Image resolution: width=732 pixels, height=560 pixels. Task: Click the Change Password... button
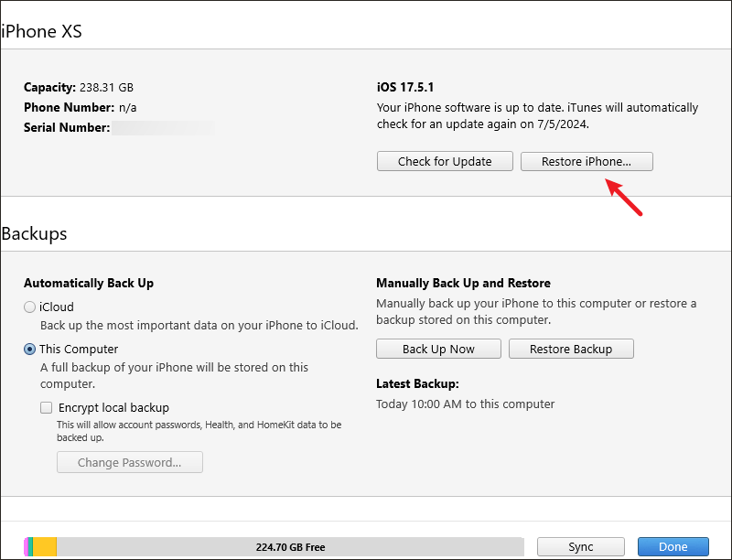(130, 462)
